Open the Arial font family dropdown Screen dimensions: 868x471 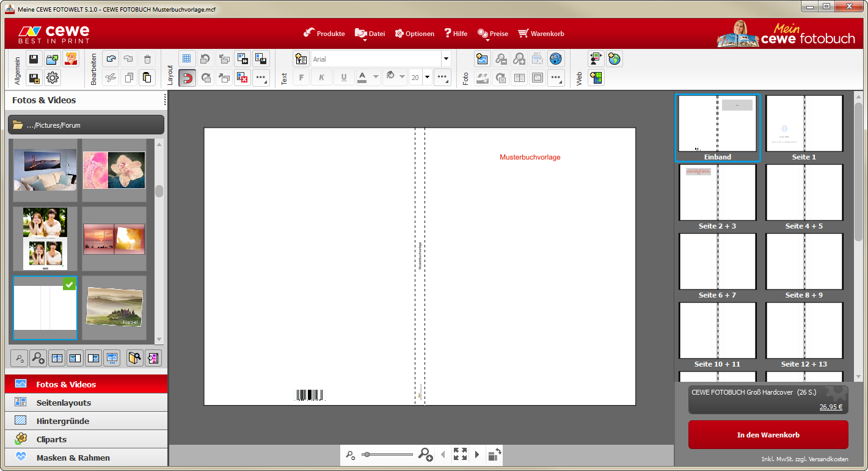tap(446, 59)
